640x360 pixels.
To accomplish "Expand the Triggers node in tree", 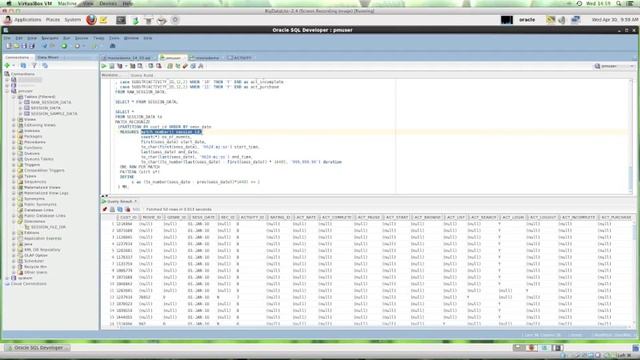I will 13,165.
